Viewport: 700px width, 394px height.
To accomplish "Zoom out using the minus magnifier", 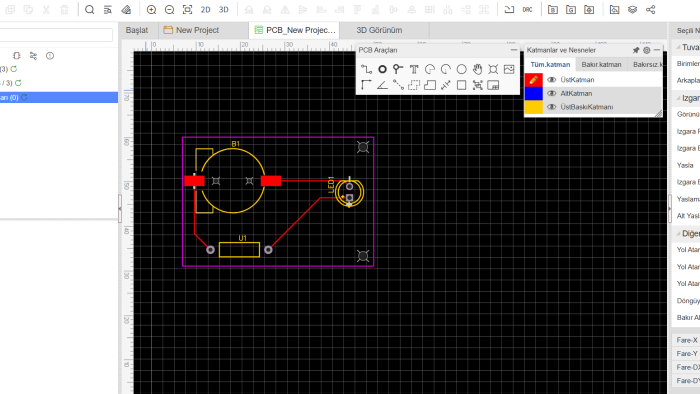I will click(169, 9).
